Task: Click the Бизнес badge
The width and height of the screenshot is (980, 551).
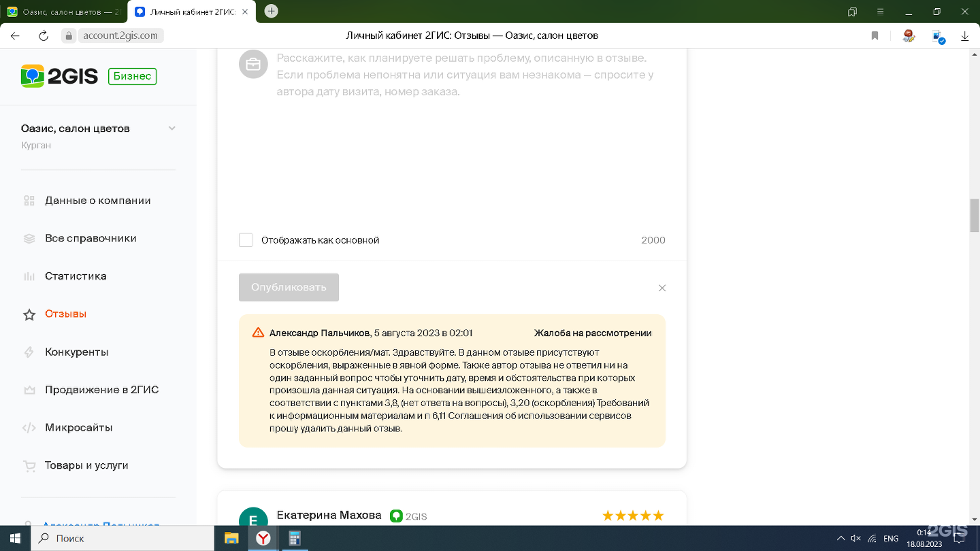Action: click(x=132, y=76)
